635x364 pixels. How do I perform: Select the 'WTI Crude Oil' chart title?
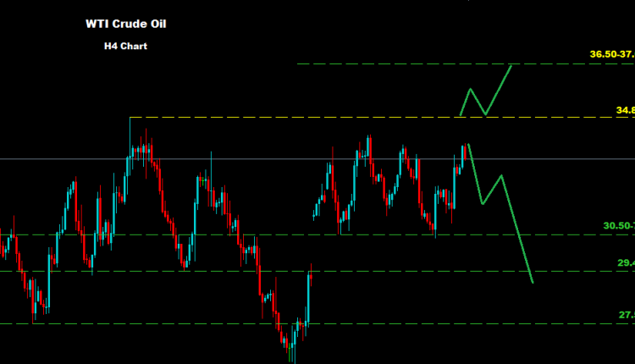point(126,24)
